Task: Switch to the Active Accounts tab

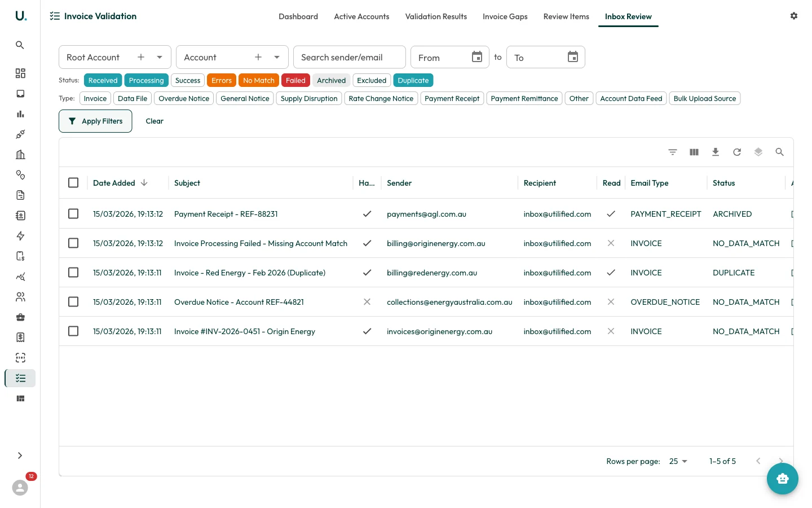Action: tap(361, 16)
